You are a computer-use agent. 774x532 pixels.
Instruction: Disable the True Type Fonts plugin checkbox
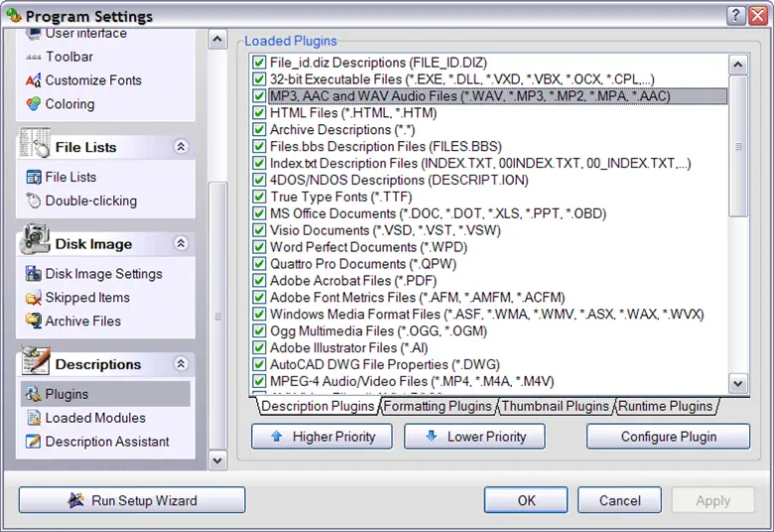(259, 197)
